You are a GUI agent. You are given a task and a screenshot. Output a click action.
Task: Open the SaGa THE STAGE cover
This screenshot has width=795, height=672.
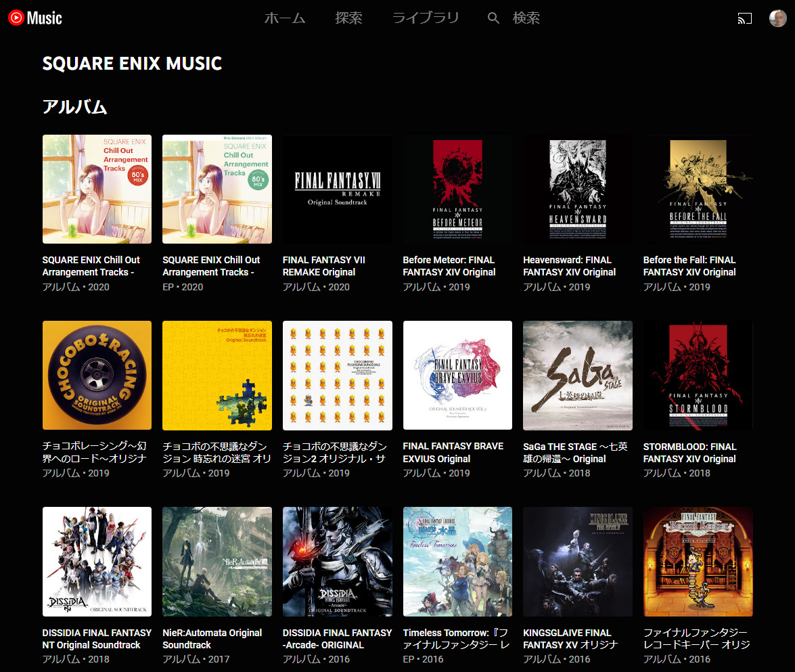(578, 376)
